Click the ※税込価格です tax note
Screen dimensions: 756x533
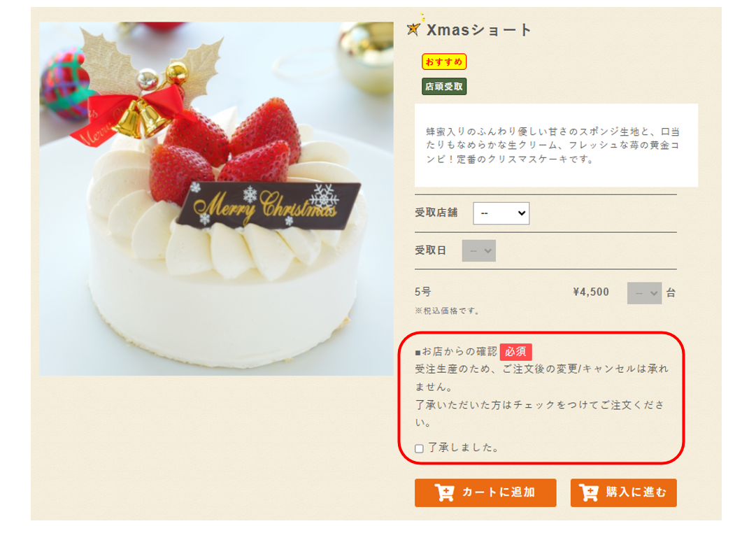[x=447, y=311]
